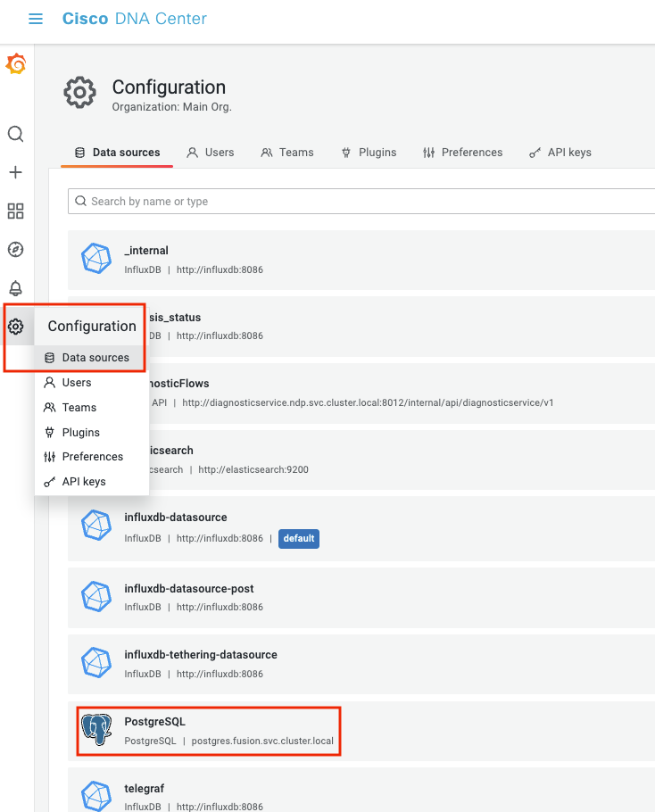655x812 pixels.
Task: Select Users in Configuration flyout menu
Action: pos(92,383)
